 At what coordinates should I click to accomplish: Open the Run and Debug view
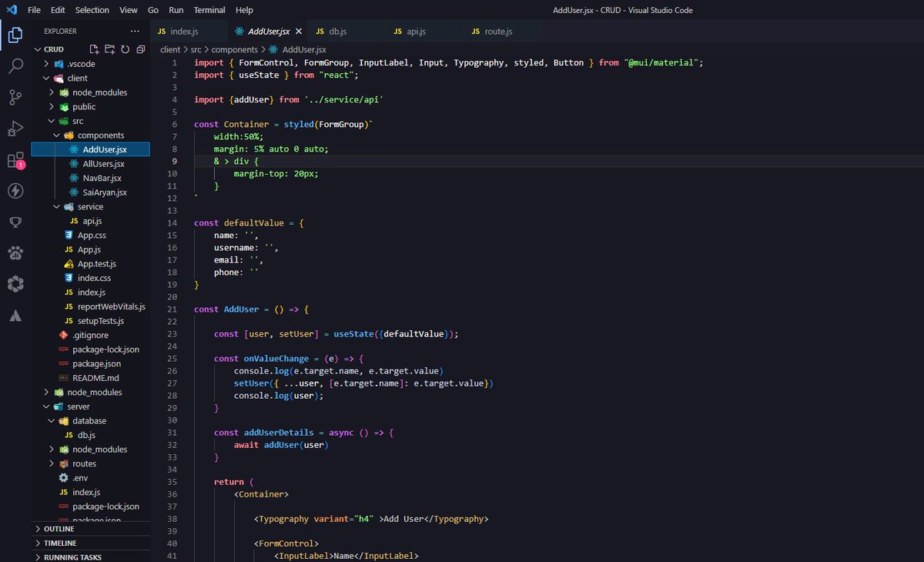(15, 129)
